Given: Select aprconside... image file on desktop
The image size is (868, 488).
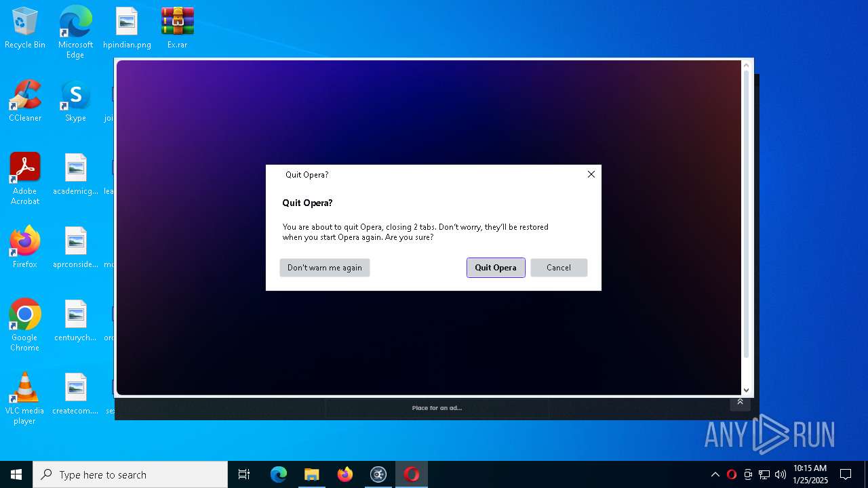Looking at the screenshot, I should point(75,248).
